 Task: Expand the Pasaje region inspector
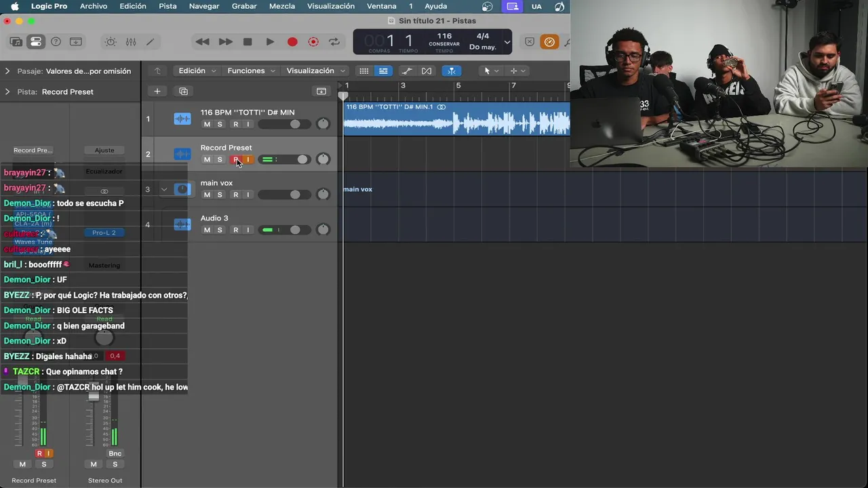click(x=7, y=70)
